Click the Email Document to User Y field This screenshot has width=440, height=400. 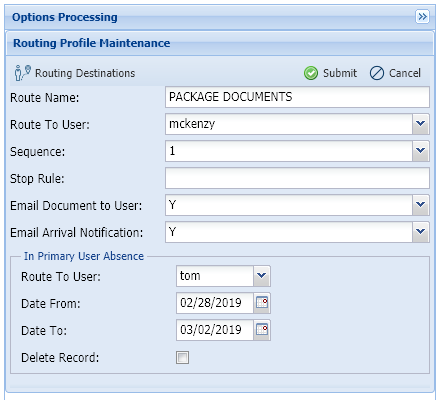pos(289,205)
